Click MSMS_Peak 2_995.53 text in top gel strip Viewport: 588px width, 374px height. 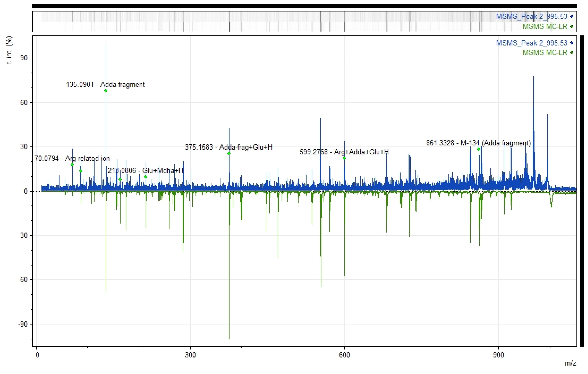point(532,16)
